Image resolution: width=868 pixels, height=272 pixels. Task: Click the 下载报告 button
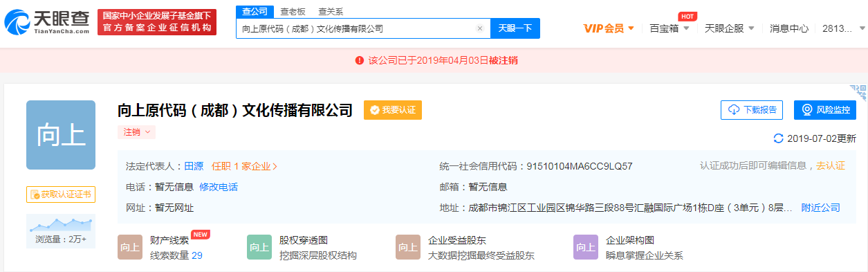tap(752, 109)
